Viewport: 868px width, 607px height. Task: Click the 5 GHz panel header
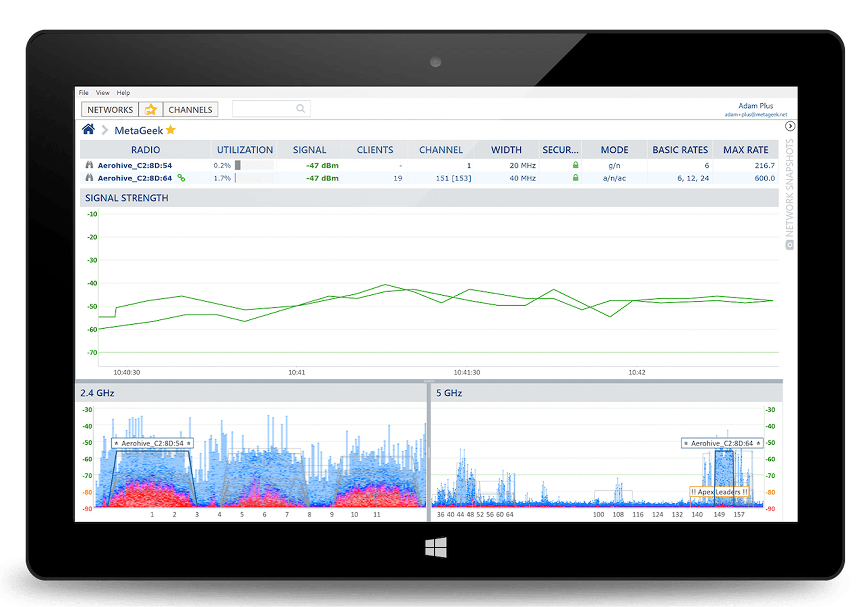point(607,393)
